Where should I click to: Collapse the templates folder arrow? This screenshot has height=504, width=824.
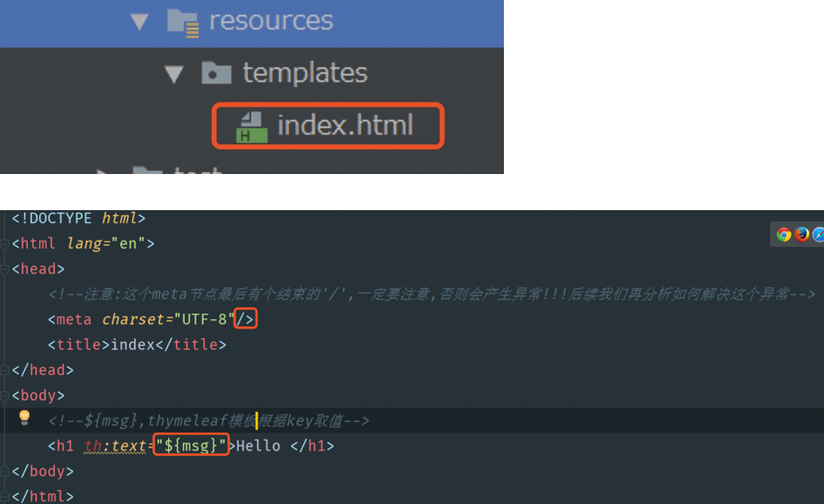174,74
